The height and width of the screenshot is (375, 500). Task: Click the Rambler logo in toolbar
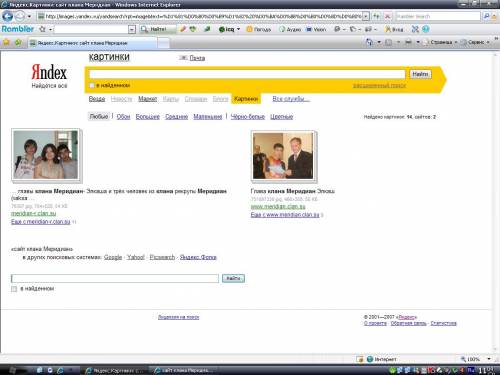18,29
